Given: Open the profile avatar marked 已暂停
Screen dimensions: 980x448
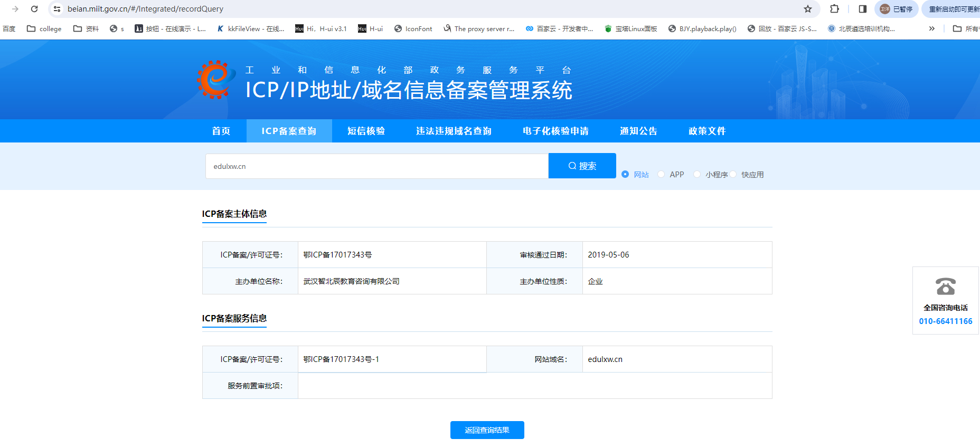Looking at the screenshot, I should coord(897,9).
